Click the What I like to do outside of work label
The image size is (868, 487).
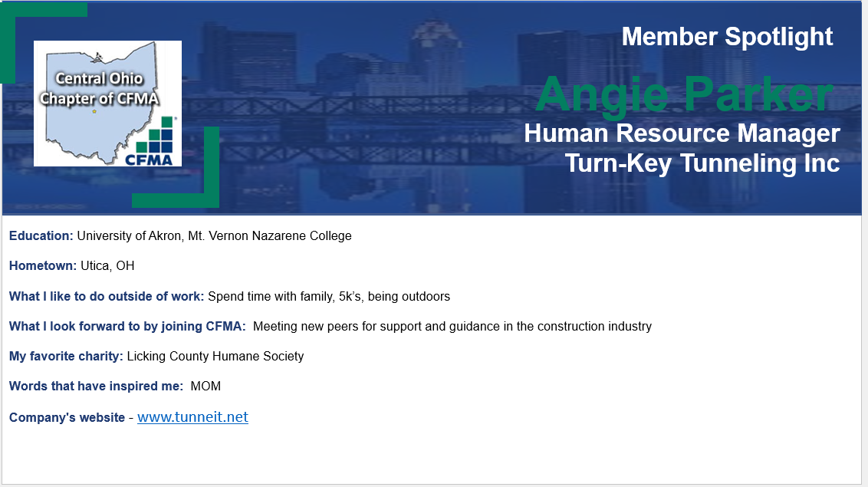107,296
